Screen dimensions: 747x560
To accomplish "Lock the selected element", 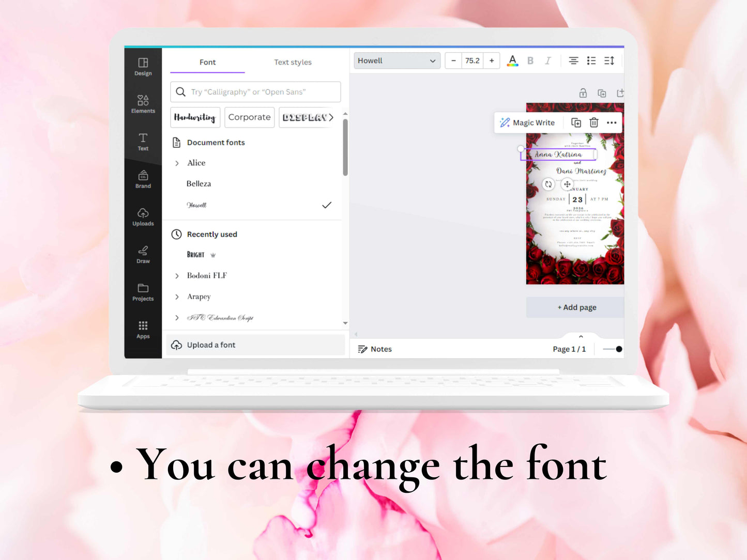I will [x=583, y=93].
